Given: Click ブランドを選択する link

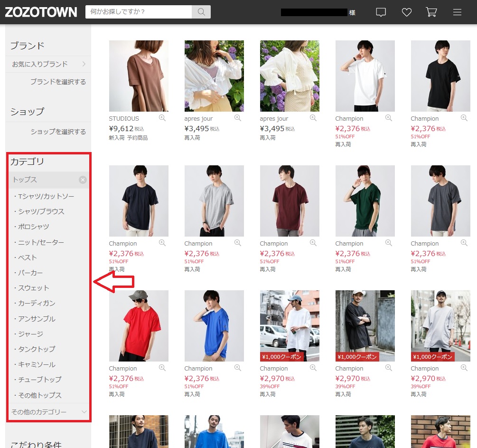Looking at the screenshot, I should 58,82.
